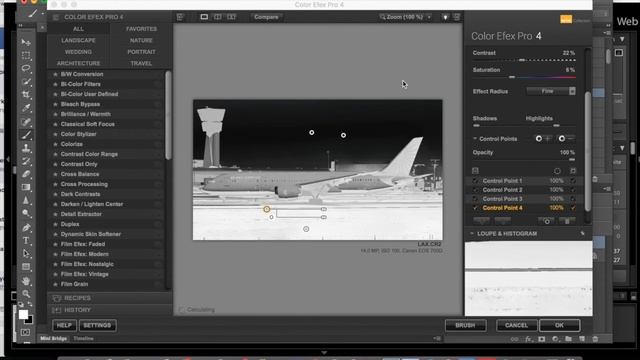Image resolution: width=640 pixels, height=360 pixels.
Task: Add a negative control point
Action: (x=566, y=139)
